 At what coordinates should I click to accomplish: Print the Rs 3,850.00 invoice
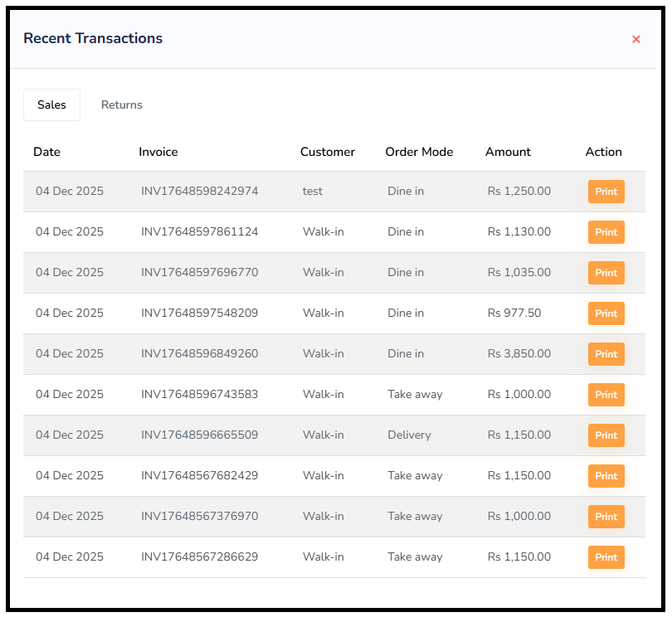click(x=606, y=354)
